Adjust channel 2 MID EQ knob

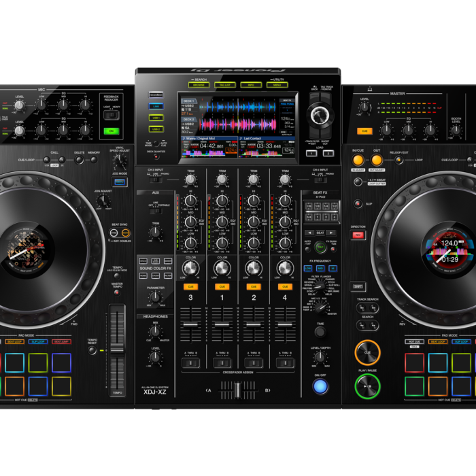254,222
